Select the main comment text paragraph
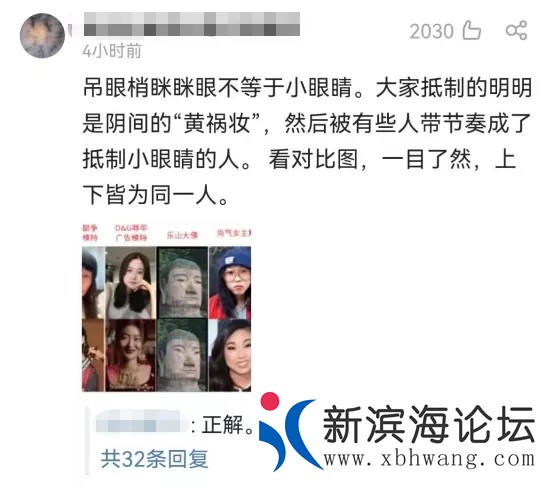The width and height of the screenshot is (553, 490). click(x=307, y=141)
